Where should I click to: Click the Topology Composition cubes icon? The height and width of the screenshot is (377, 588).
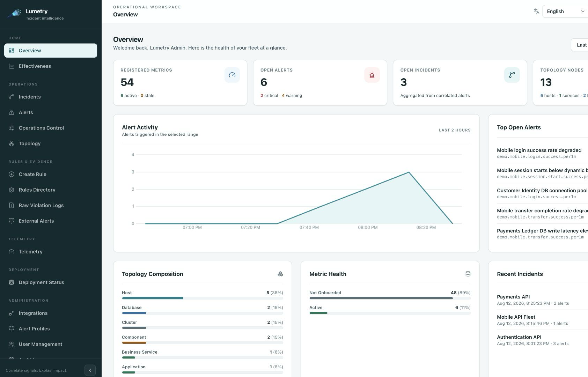pos(280,274)
